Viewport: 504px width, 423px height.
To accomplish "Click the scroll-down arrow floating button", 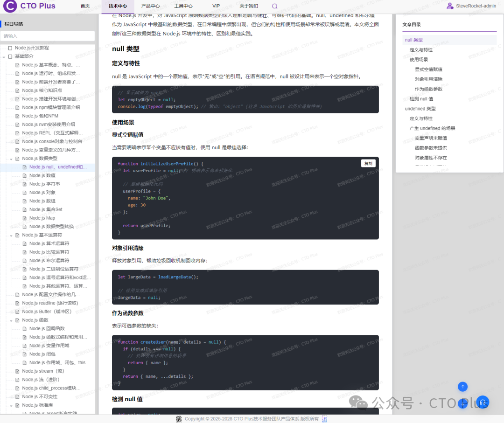I will (x=462, y=403).
